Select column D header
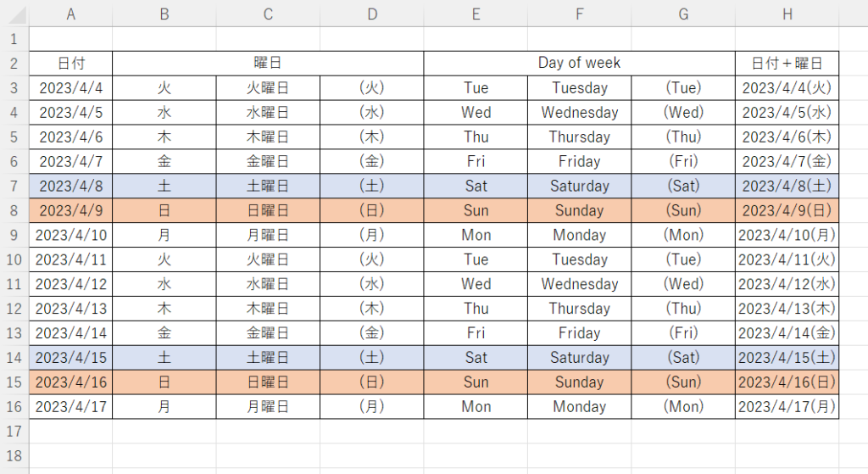 pos(371,14)
